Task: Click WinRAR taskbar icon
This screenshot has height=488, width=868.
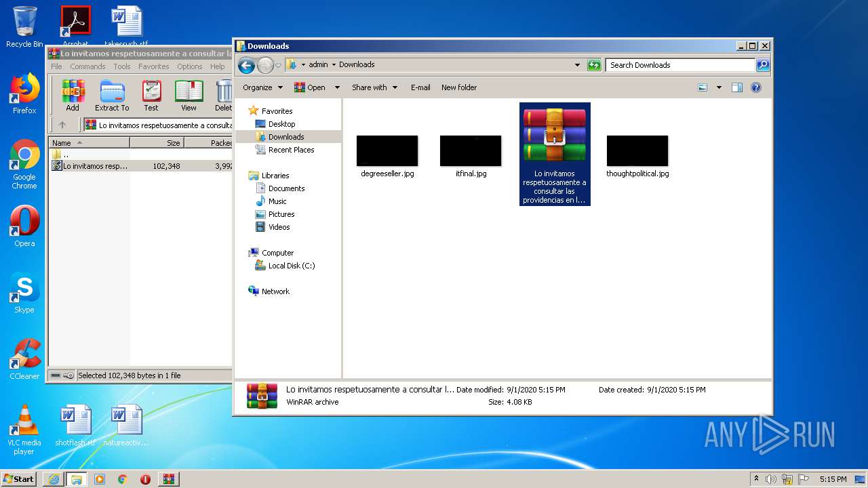Action: click(169, 479)
